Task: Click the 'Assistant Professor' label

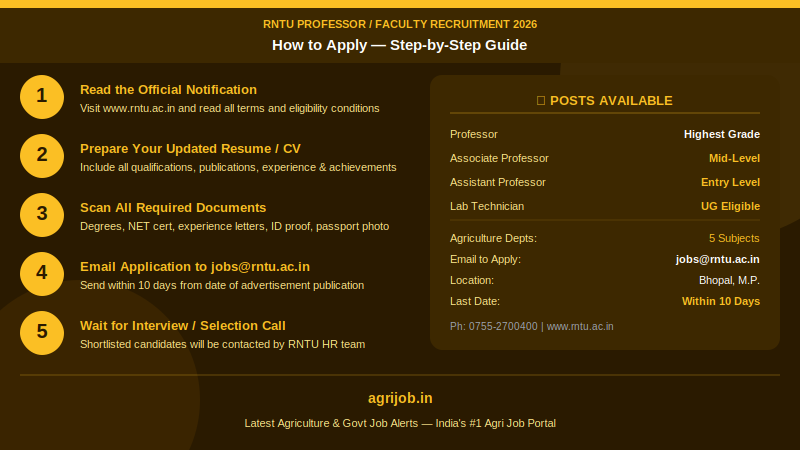Action: pos(497,182)
